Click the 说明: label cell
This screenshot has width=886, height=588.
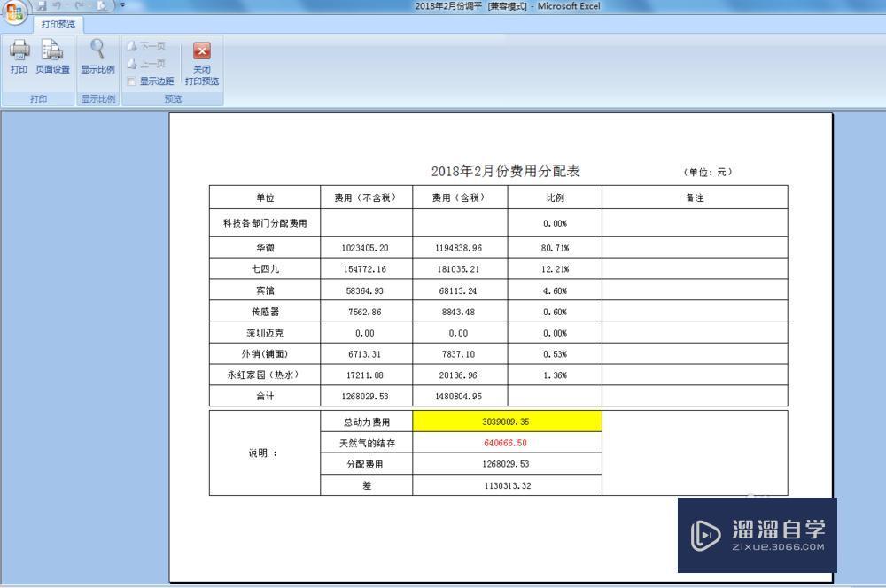tap(265, 453)
